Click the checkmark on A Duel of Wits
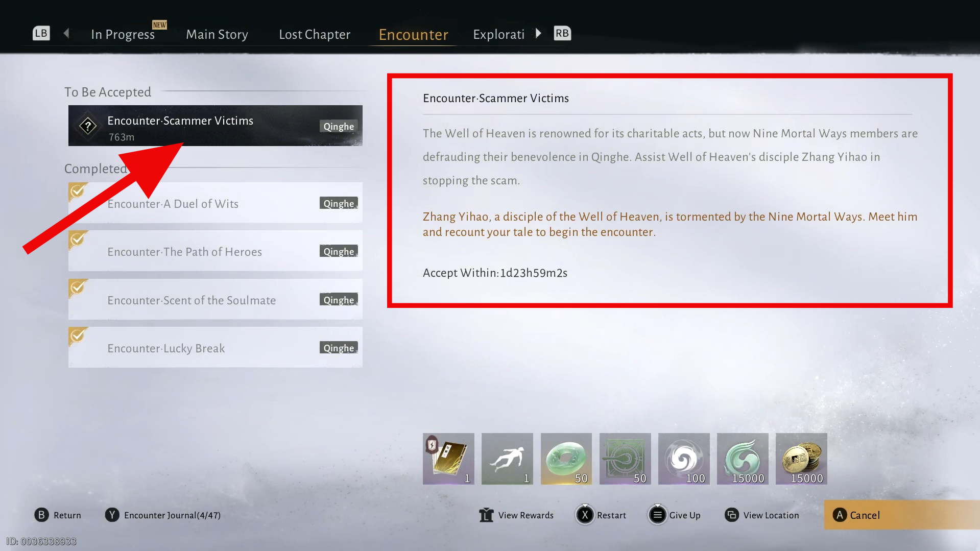980x551 pixels. coord(78,191)
